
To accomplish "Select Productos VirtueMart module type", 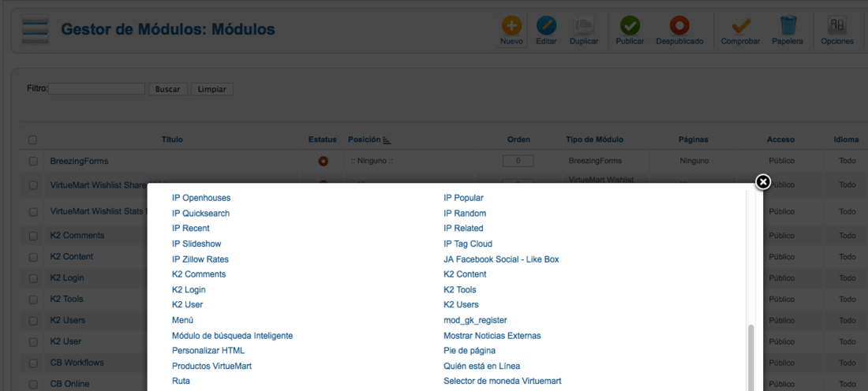I will 212,366.
